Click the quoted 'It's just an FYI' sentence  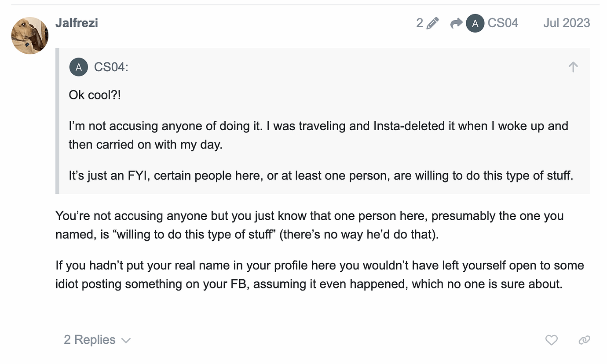pyautogui.click(x=321, y=176)
